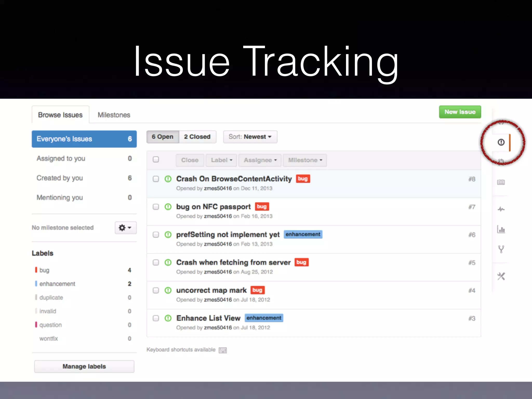
Task: Select Everyone's Issues filter
Action: click(84, 139)
